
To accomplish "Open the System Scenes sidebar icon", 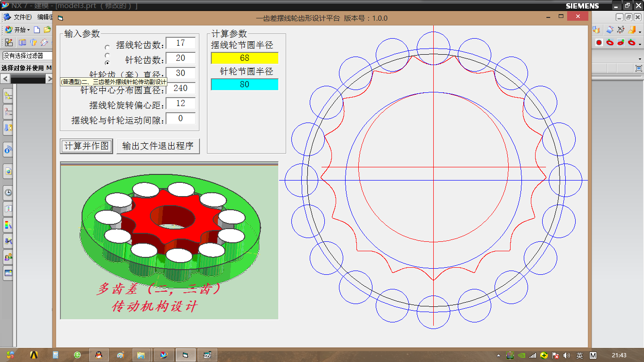I will click(8, 273).
